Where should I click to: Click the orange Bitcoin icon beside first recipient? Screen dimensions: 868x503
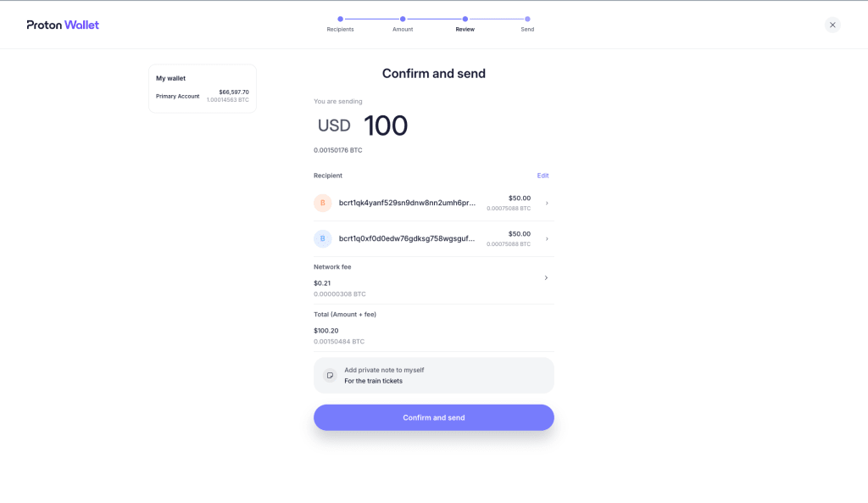323,203
